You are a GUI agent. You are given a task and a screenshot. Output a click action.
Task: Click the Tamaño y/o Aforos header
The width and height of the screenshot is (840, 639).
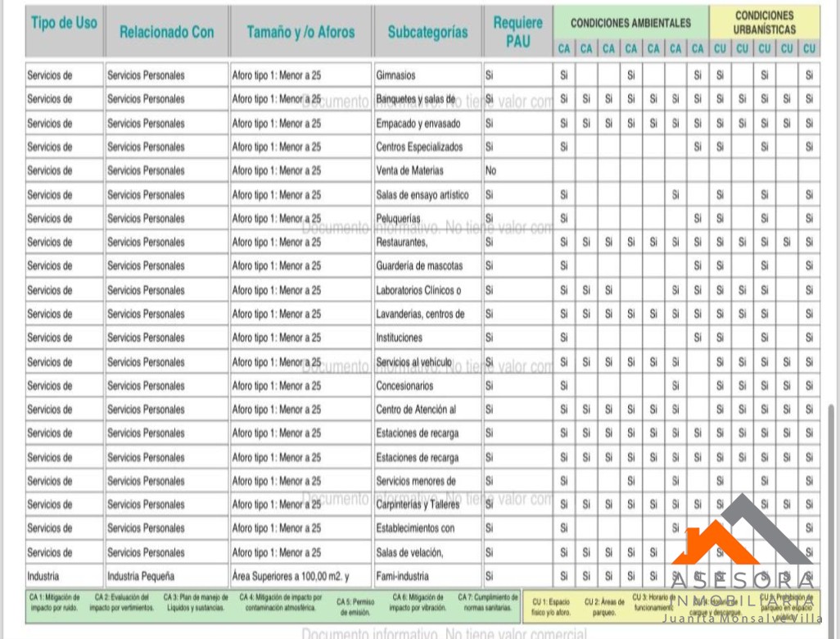click(x=300, y=32)
